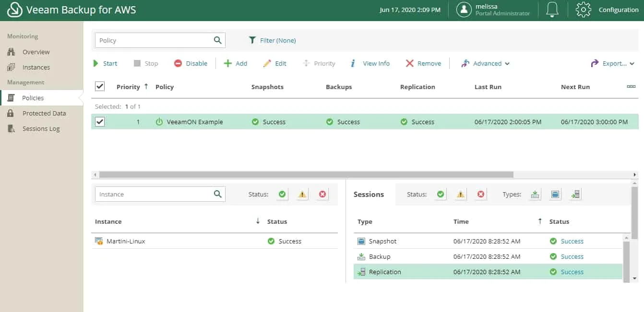Click the Instance column sort arrow

coord(258,221)
